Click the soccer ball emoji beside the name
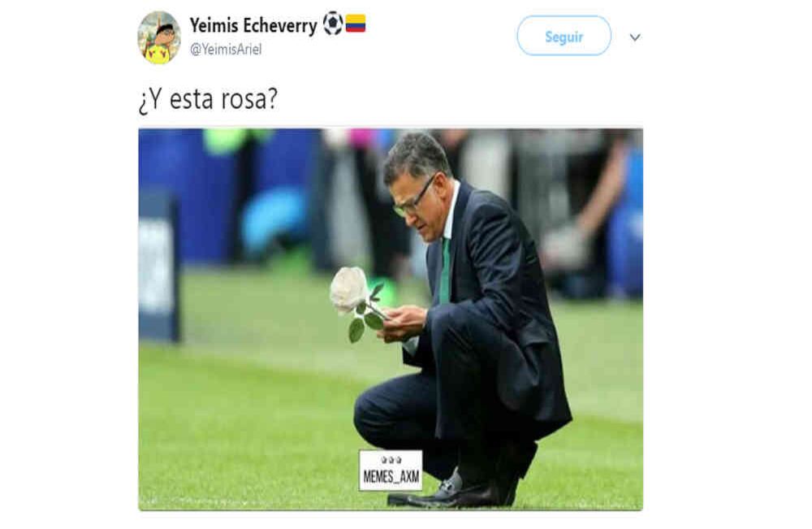This screenshot has width=812, height=529. 333,24
